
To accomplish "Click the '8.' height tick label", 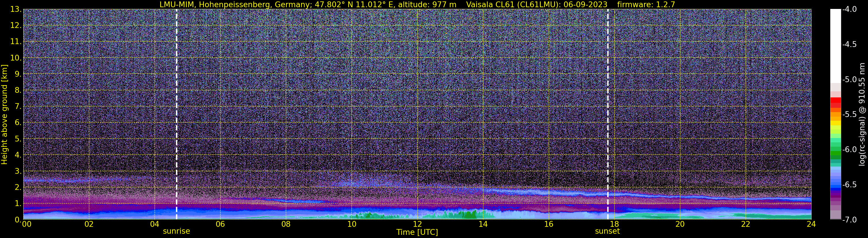I will click(18, 90).
